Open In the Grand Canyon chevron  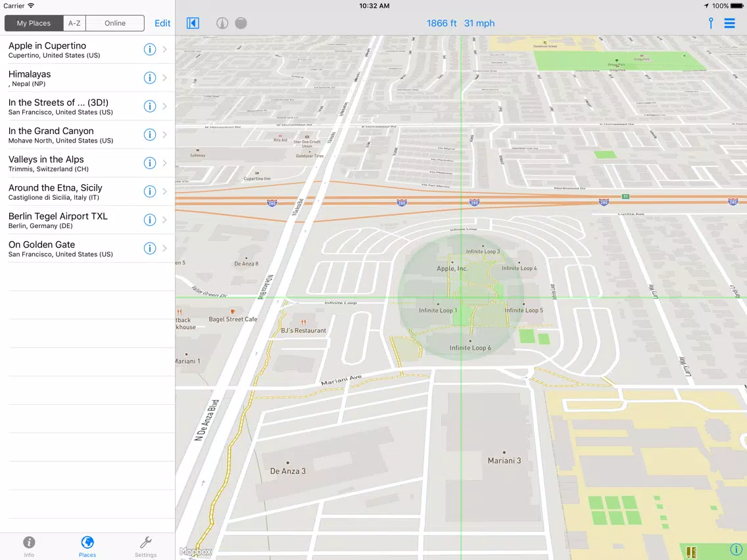pos(164,134)
